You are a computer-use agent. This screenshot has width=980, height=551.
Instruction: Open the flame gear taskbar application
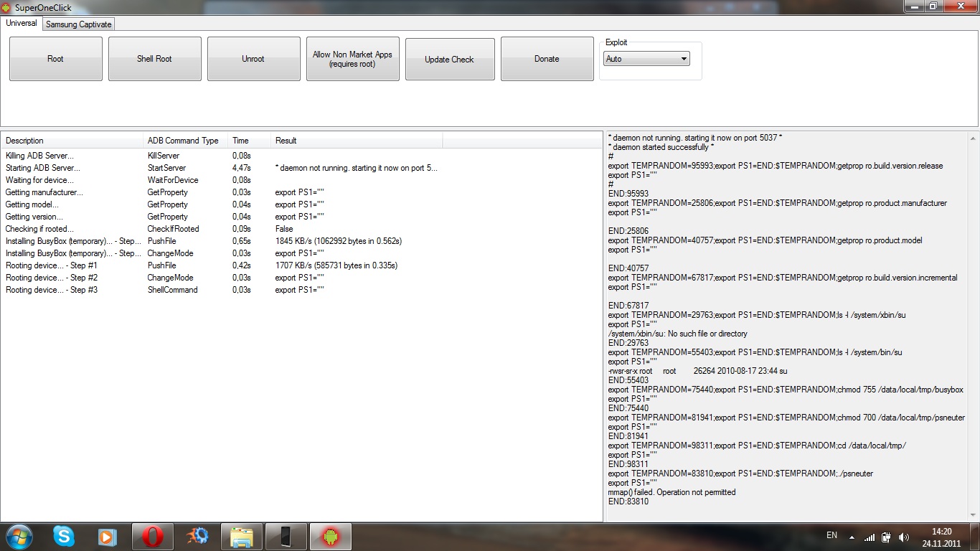tap(197, 536)
